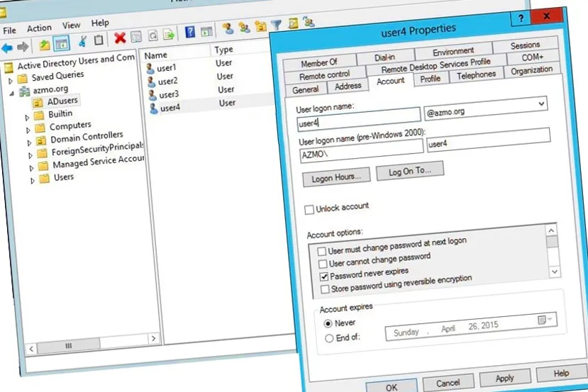The height and width of the screenshot is (392, 588).
Task: Enable User cannot change password
Action: (x=323, y=264)
